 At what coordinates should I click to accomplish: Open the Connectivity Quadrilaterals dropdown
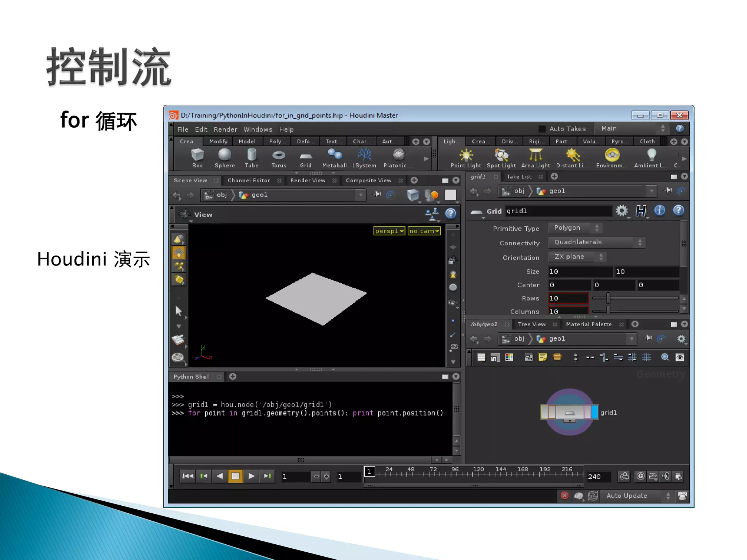tap(597, 242)
